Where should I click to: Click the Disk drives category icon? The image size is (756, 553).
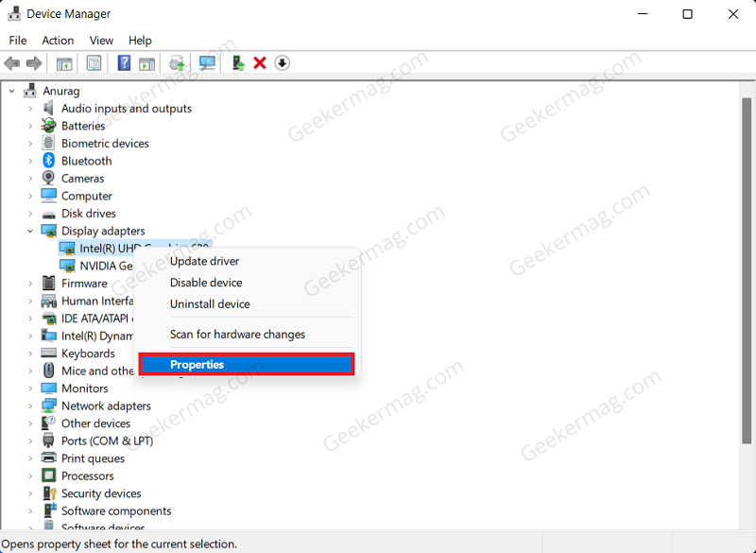pyautogui.click(x=48, y=214)
